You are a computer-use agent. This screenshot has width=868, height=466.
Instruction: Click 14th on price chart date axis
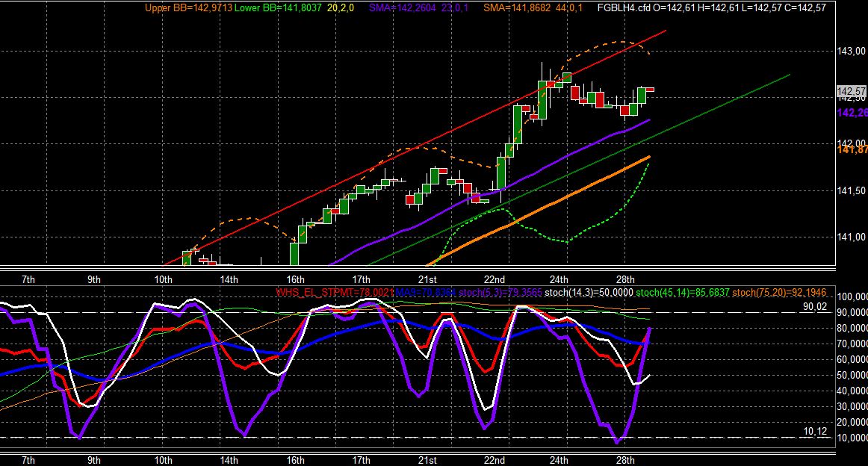click(x=229, y=279)
